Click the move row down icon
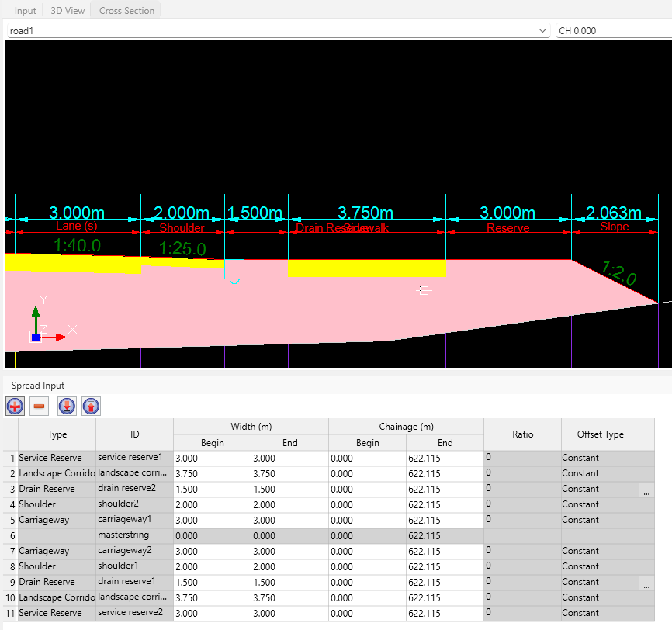 tap(67, 406)
